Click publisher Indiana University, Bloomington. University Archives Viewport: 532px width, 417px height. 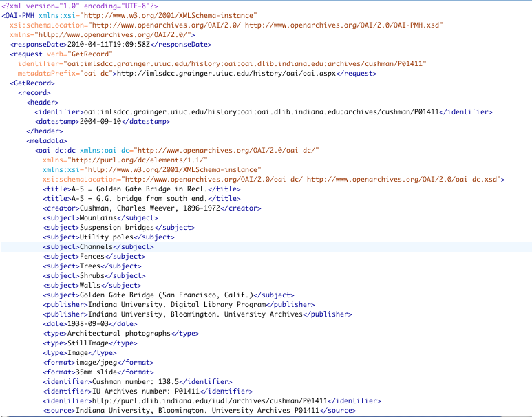tap(198, 314)
